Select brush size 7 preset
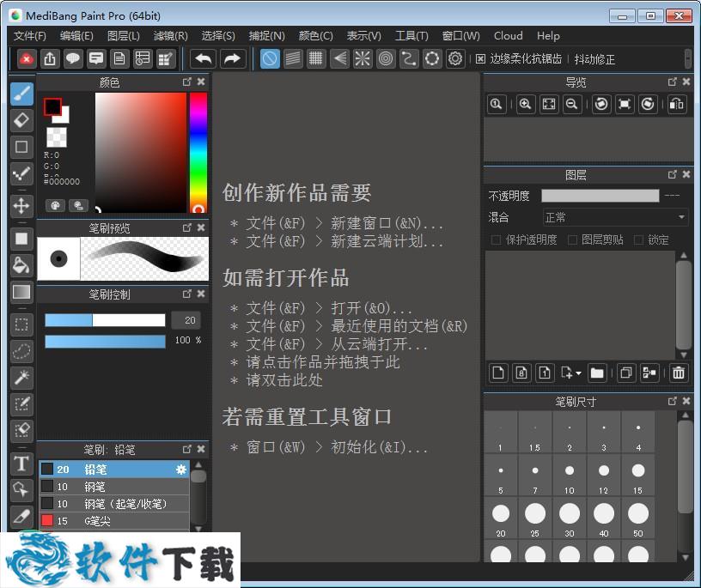The image size is (701, 588). click(x=535, y=476)
